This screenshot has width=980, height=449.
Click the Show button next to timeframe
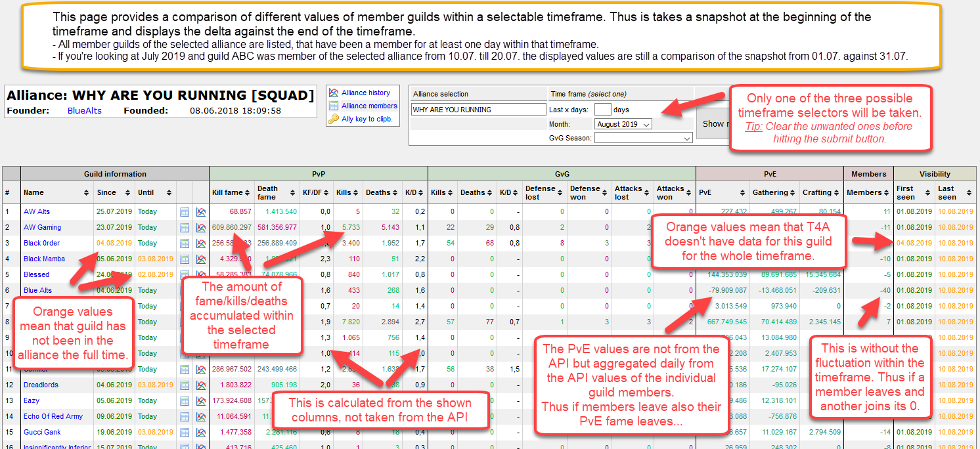click(x=711, y=123)
